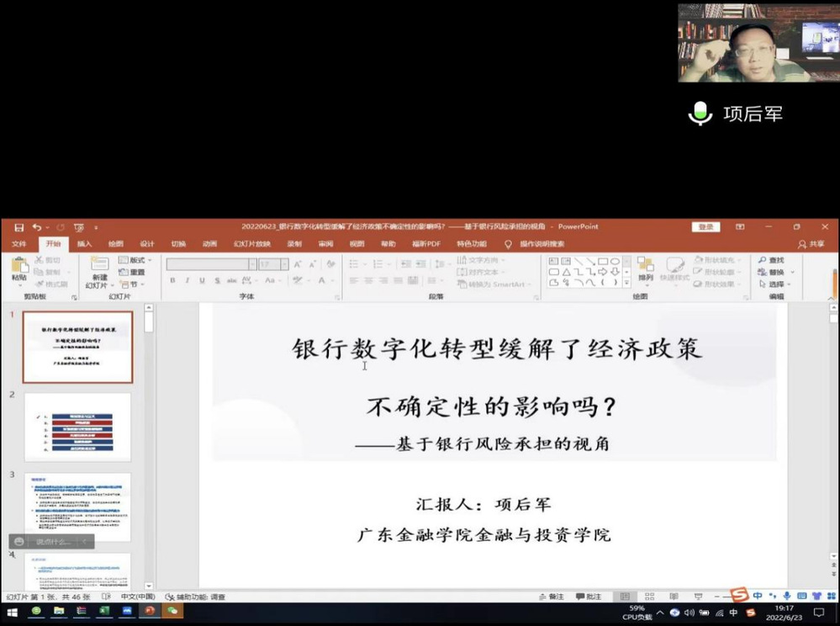Open WeChat from the Windows taskbar
The height and width of the screenshot is (626, 840).
[x=172, y=611]
